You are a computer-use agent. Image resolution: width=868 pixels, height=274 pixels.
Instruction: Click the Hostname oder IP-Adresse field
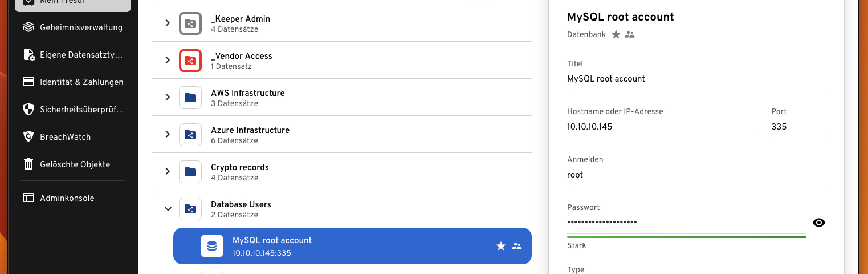[x=661, y=127]
